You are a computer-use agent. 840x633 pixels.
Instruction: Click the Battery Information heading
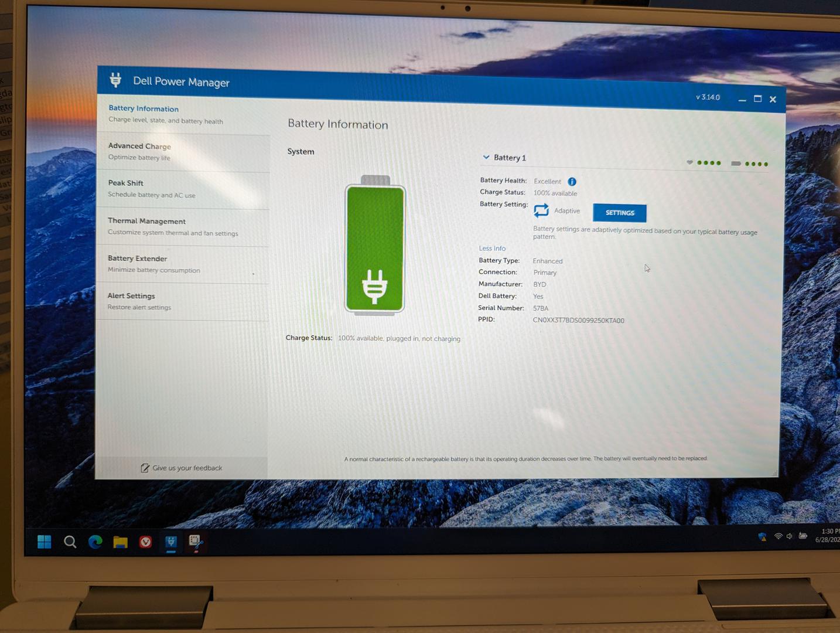[338, 124]
